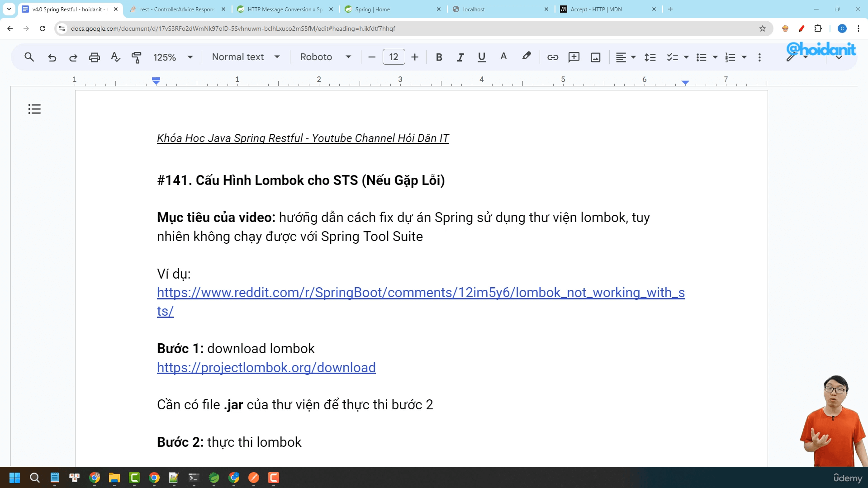Undo the last edit

pos(52,57)
